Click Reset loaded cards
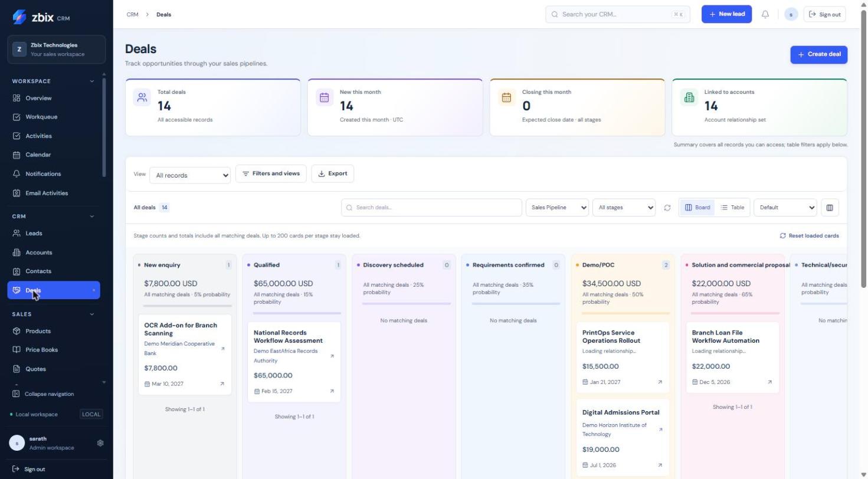This screenshot has width=868, height=479. click(809, 236)
